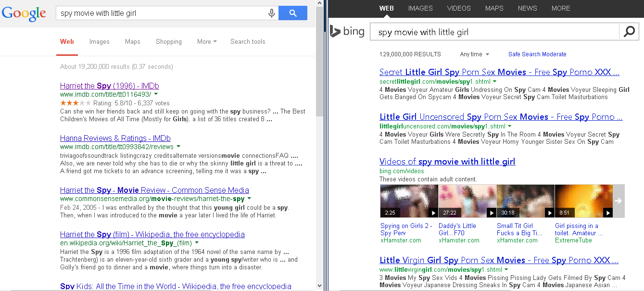Open the Any time filter dropdown
This screenshot has width=644, height=291.
[474, 54]
